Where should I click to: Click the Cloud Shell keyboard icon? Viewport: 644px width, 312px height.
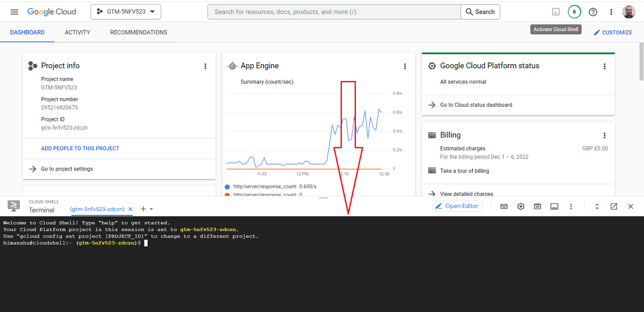click(x=504, y=207)
